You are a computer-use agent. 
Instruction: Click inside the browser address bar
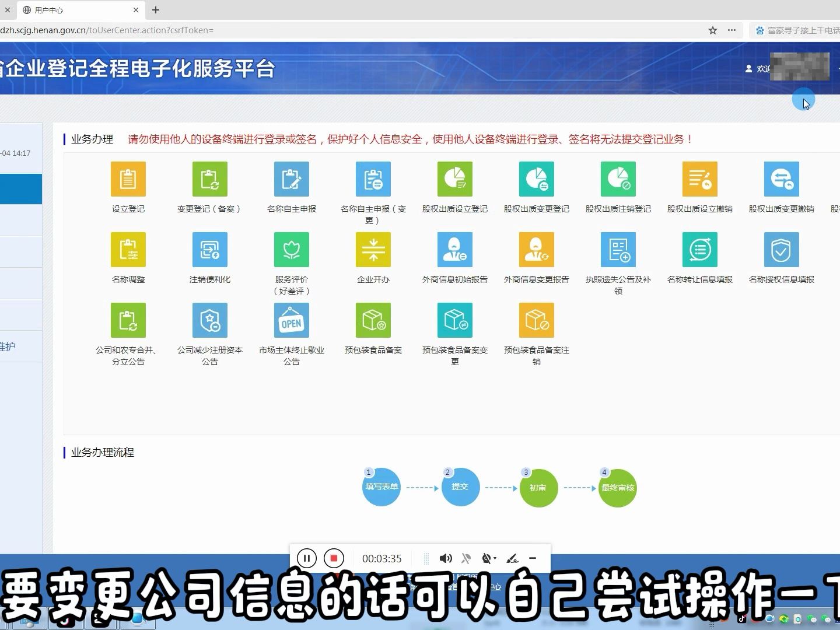[x=350, y=30]
